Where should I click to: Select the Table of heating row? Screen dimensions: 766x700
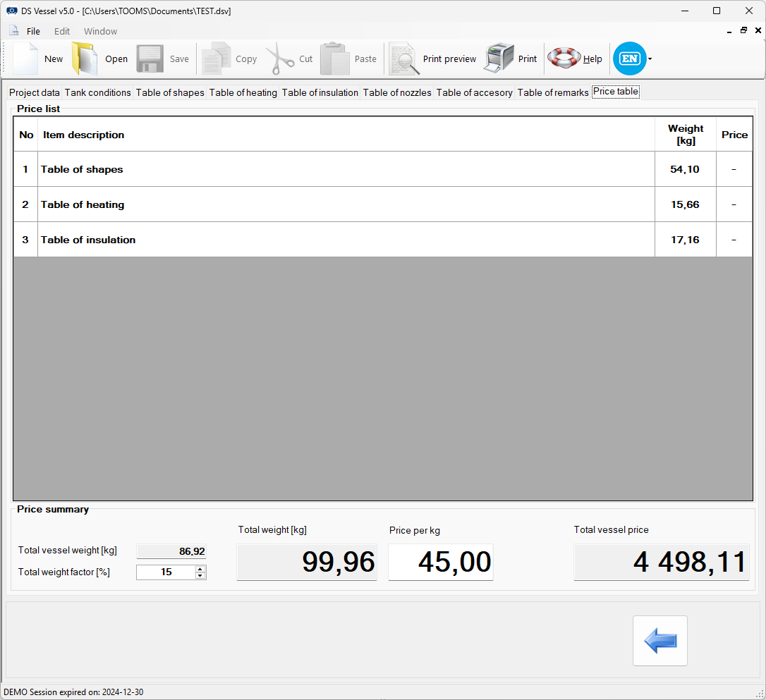[346, 204]
